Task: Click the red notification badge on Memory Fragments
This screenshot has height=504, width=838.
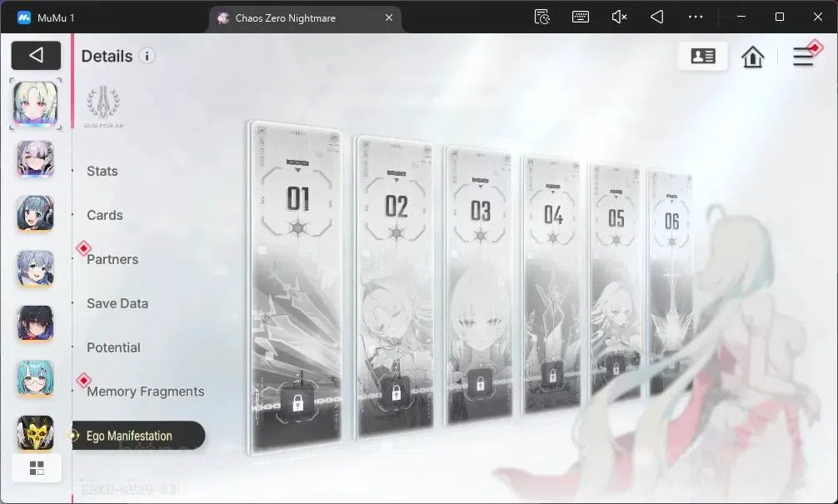Action: tap(83, 380)
